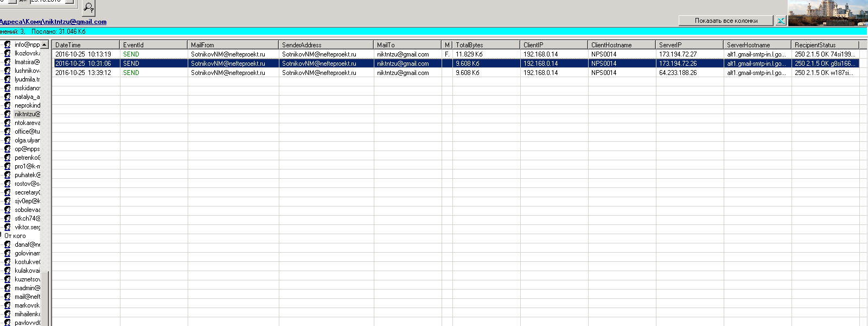The height and width of the screenshot is (326, 868).
Task: Select tree item mihailenko
Action: click(27, 314)
